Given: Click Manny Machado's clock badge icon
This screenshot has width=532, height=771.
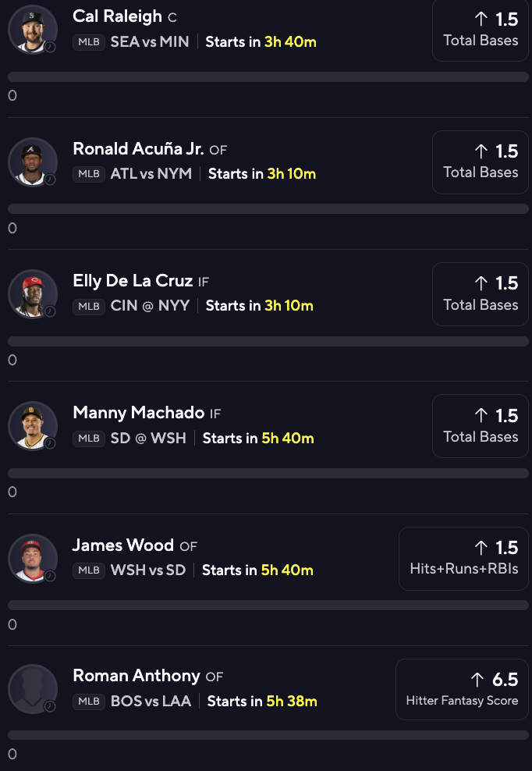Looking at the screenshot, I should coord(50,443).
